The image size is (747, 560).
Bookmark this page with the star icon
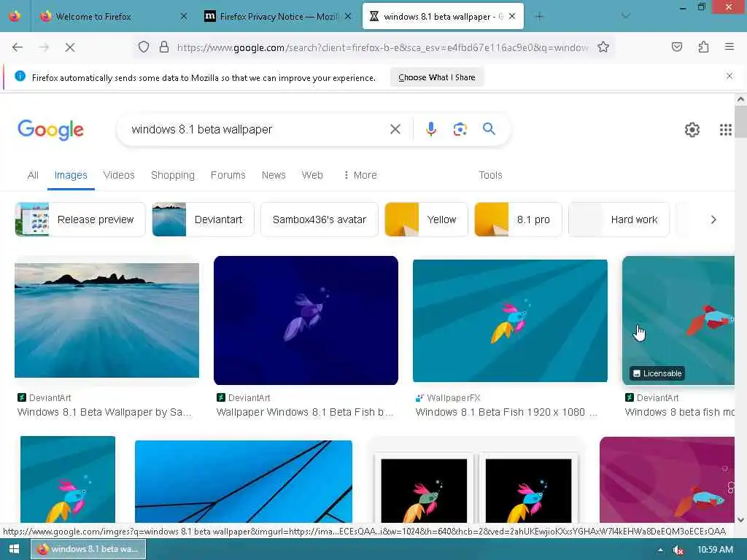603,47
